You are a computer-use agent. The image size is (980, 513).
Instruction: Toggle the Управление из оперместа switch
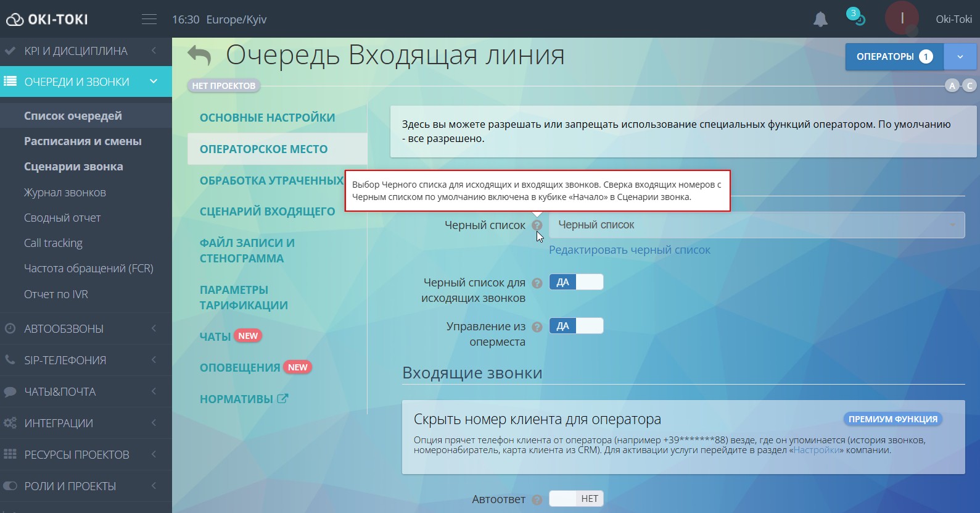click(576, 326)
